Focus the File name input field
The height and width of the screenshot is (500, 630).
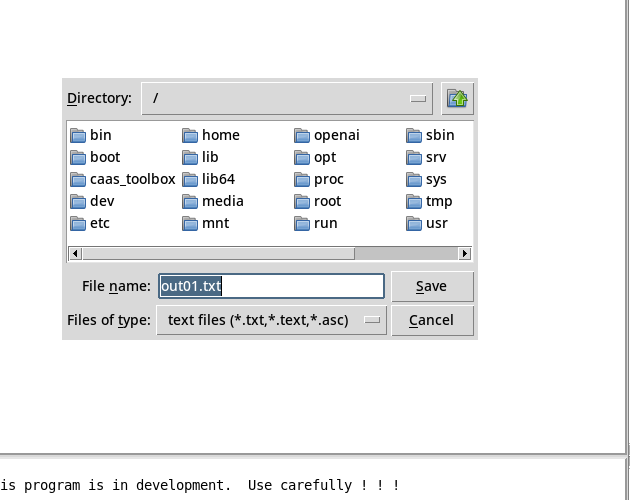pyautogui.click(x=272, y=286)
